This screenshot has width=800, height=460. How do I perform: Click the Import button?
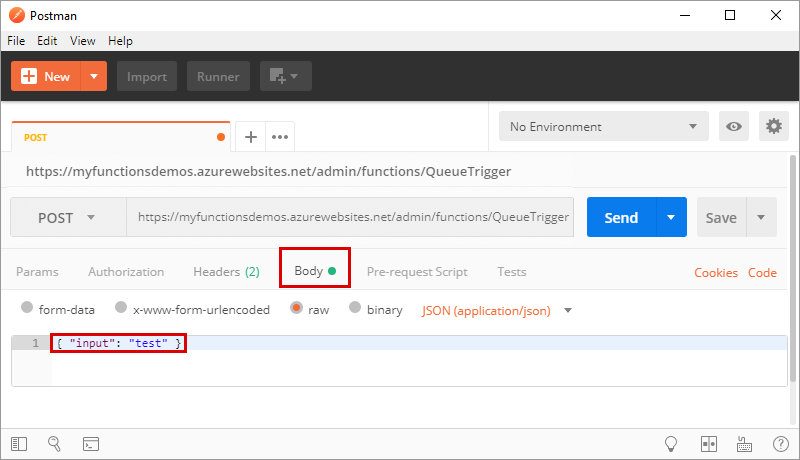(147, 76)
